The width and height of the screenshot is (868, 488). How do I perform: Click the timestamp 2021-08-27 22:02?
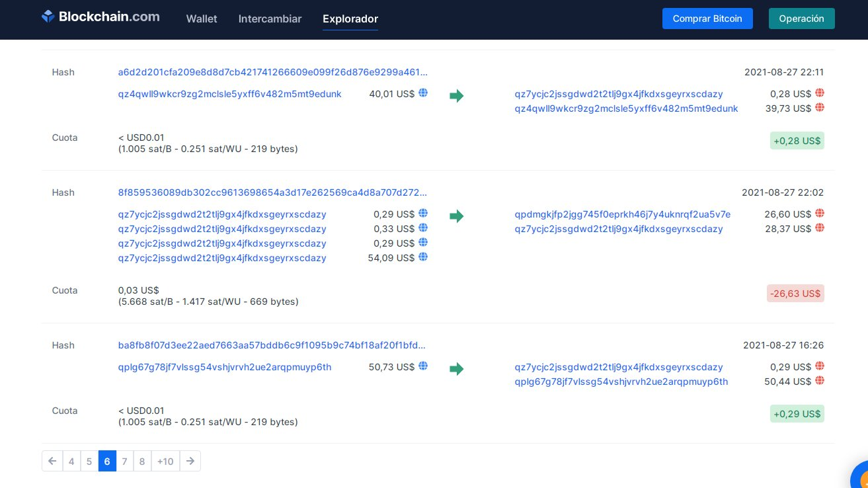tap(783, 192)
